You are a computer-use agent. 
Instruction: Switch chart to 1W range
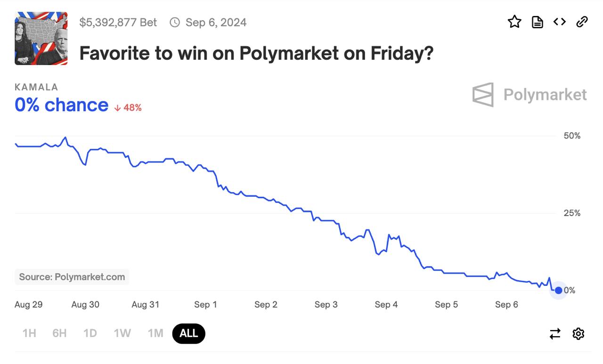[122, 333]
